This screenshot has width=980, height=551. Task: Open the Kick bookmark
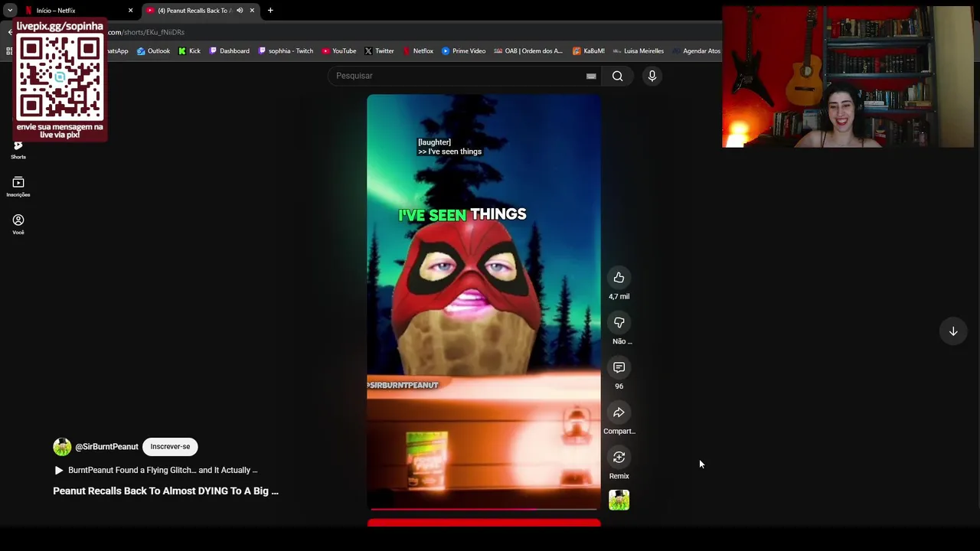pos(189,51)
